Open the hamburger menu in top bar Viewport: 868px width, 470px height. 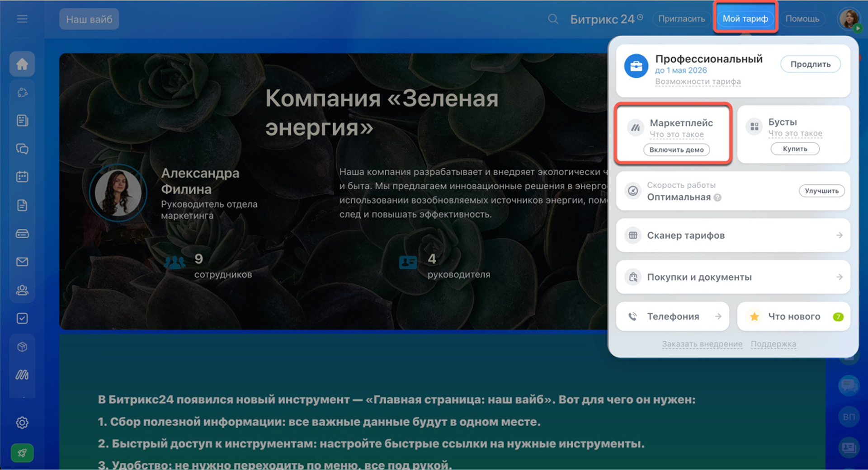coord(22,19)
